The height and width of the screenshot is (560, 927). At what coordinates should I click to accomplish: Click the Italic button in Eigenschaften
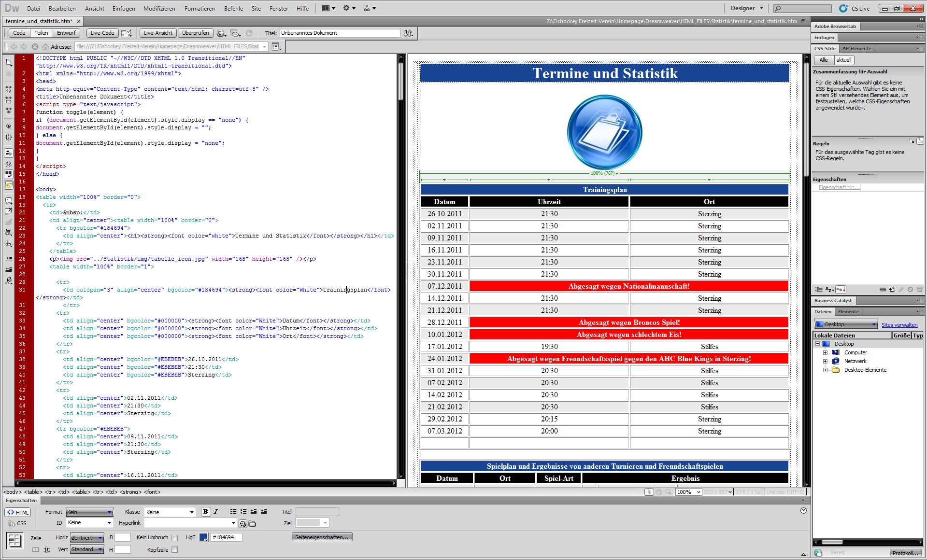216,512
